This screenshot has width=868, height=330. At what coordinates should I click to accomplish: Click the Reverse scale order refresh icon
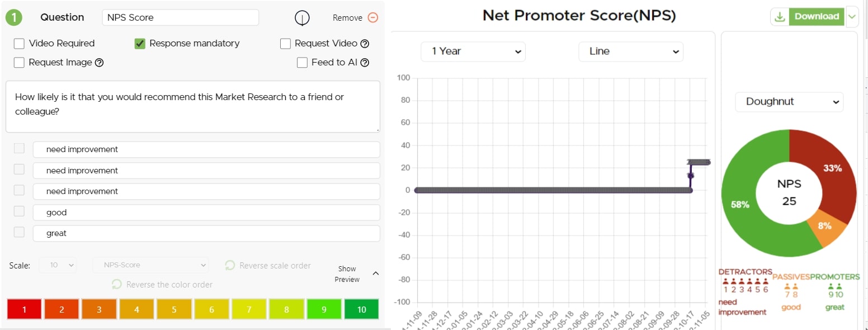click(x=230, y=266)
